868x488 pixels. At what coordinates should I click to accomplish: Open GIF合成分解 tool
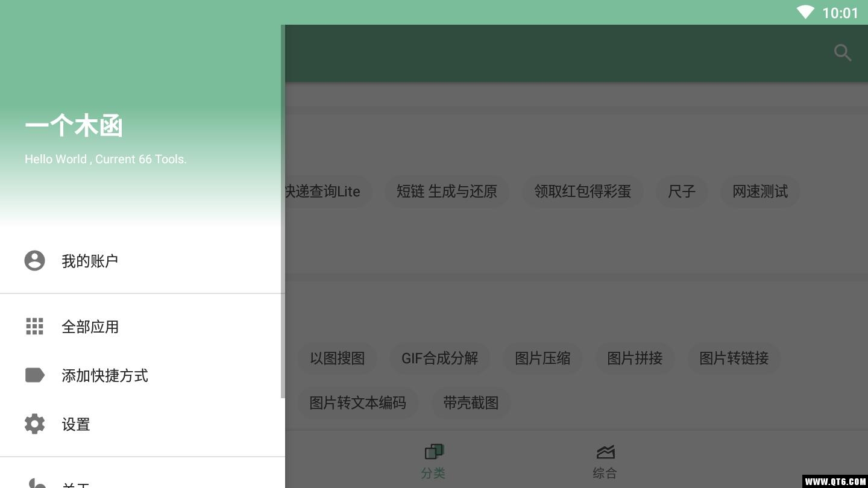(x=440, y=358)
